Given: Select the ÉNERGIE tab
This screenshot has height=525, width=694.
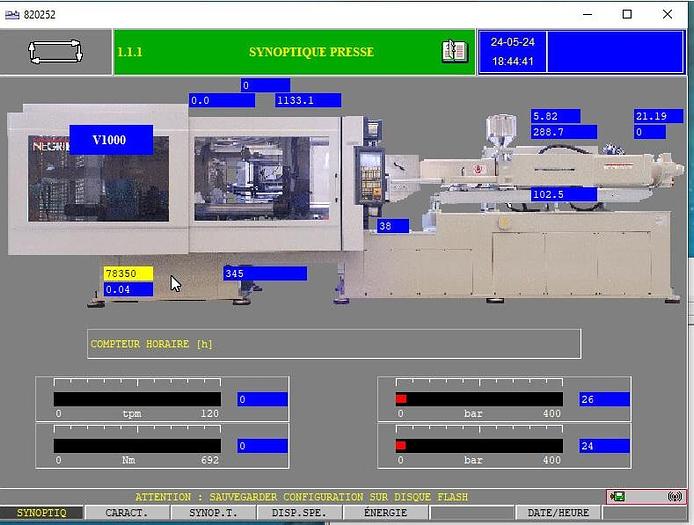Looking at the screenshot, I should 385,512.
